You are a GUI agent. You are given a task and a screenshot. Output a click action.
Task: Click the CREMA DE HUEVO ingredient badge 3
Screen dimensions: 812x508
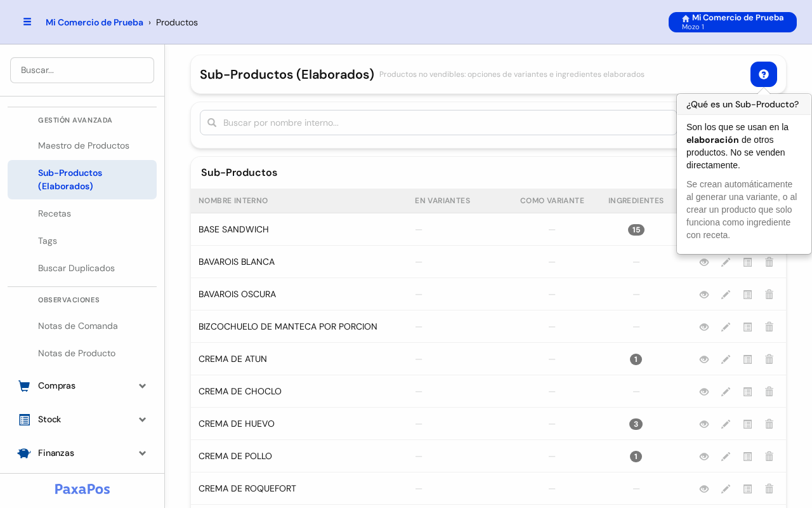pos(636,424)
